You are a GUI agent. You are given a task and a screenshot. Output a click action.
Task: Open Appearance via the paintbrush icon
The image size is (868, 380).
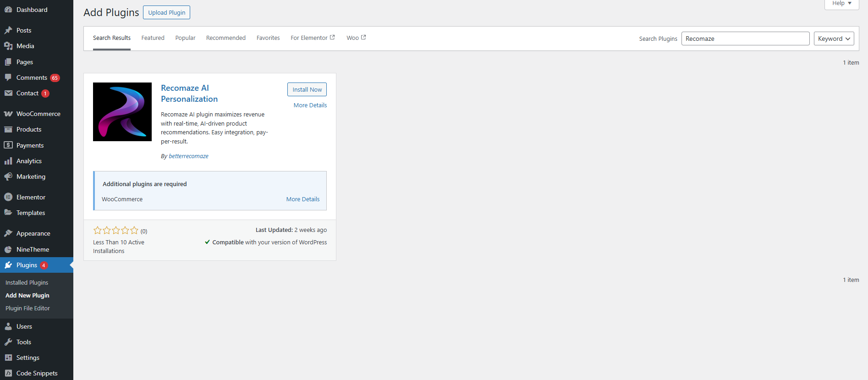coord(8,233)
